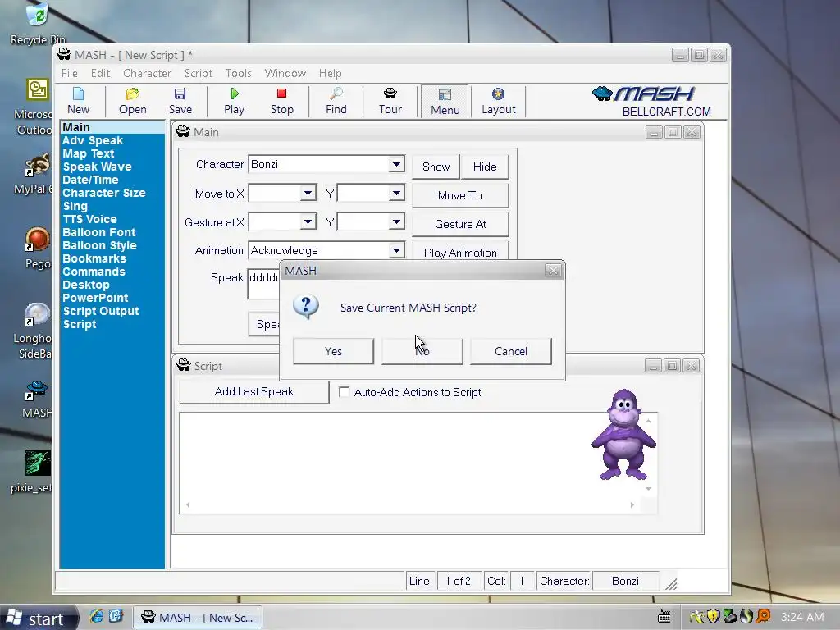840x630 pixels.
Task: Click Internet Explorer quick launch icon
Action: click(97, 617)
